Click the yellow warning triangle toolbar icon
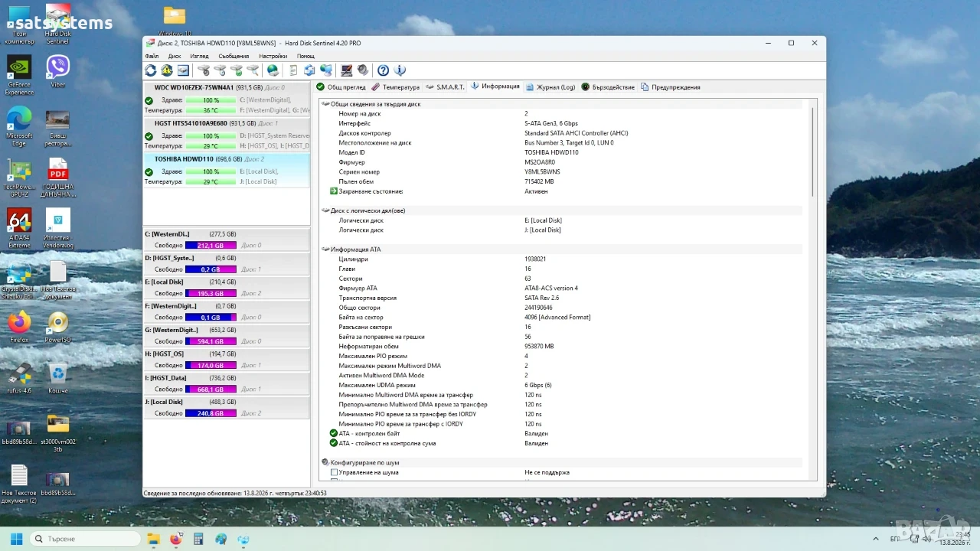The width and height of the screenshot is (980, 551). click(167, 70)
